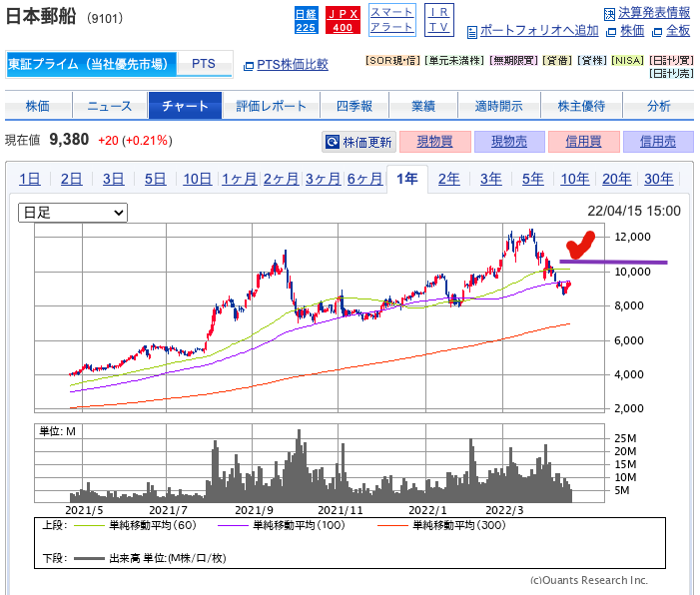Click the 無期限買 tag label
The height and width of the screenshot is (595, 700).
[513, 60]
